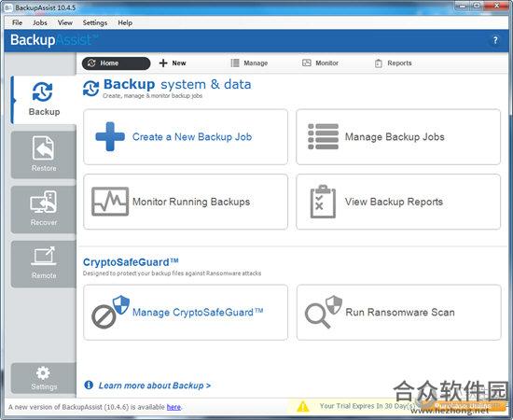Open the Help menu
513x420 pixels.
tap(125, 22)
